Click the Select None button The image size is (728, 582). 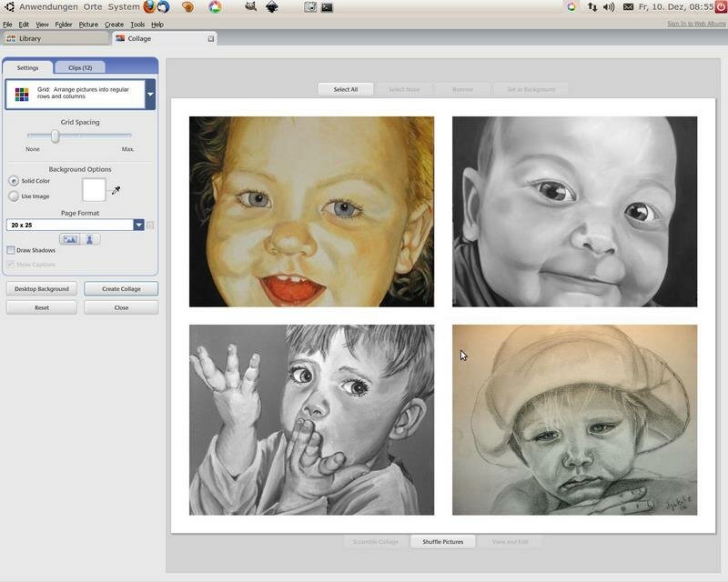click(x=404, y=90)
